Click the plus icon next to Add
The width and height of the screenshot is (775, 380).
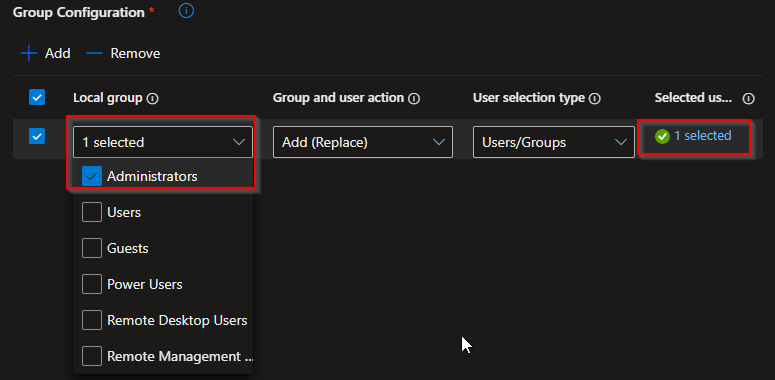(x=29, y=53)
